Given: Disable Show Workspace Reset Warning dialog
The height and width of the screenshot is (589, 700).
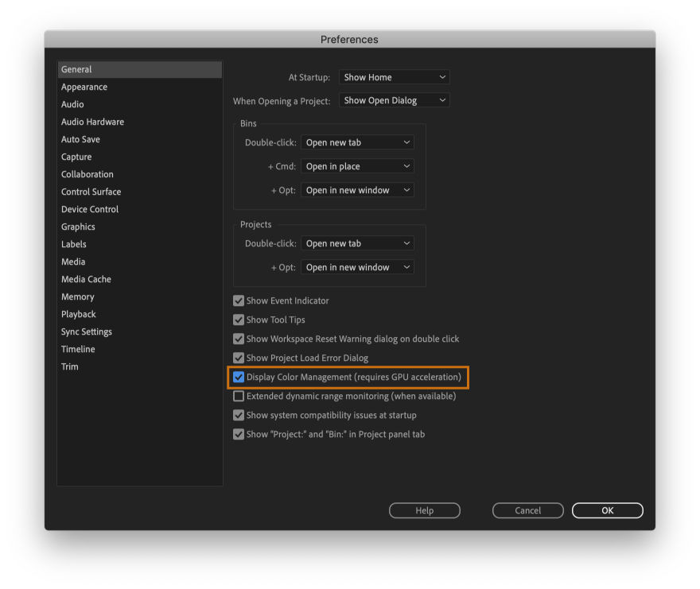Looking at the screenshot, I should (x=239, y=339).
